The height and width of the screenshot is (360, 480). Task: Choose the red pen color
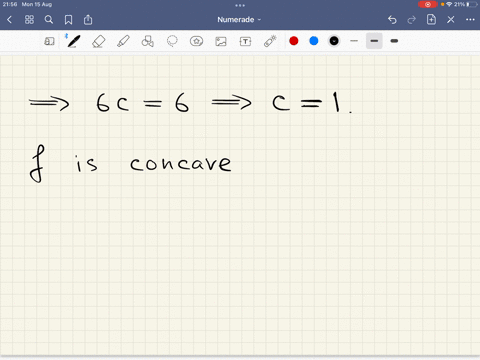point(294,41)
